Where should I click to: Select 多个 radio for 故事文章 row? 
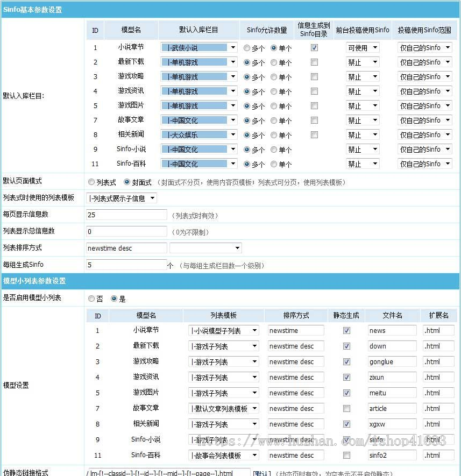[247, 120]
